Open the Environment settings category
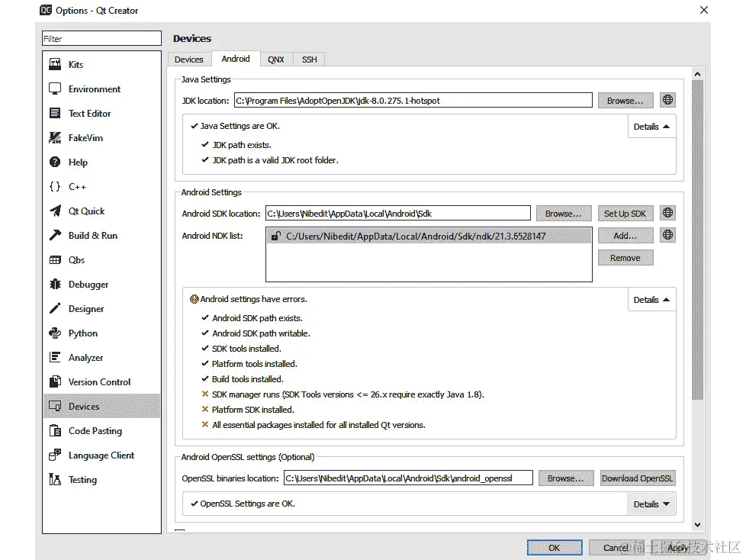Screen dimensions: 746x560 [x=101, y=89]
